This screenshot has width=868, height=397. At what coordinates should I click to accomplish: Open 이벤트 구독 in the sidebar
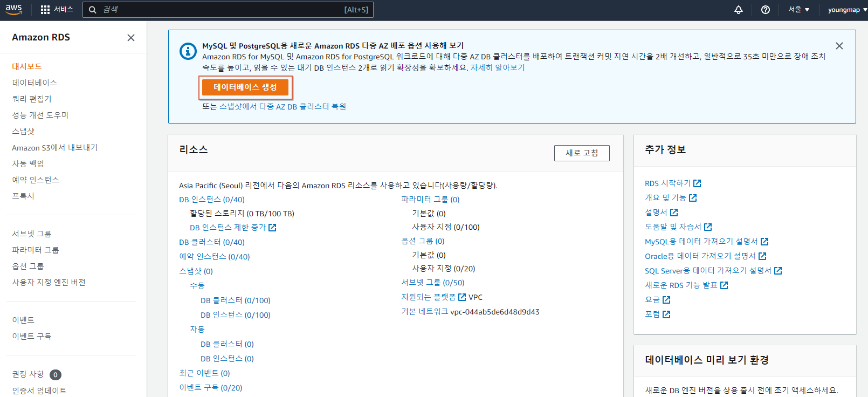click(32, 336)
